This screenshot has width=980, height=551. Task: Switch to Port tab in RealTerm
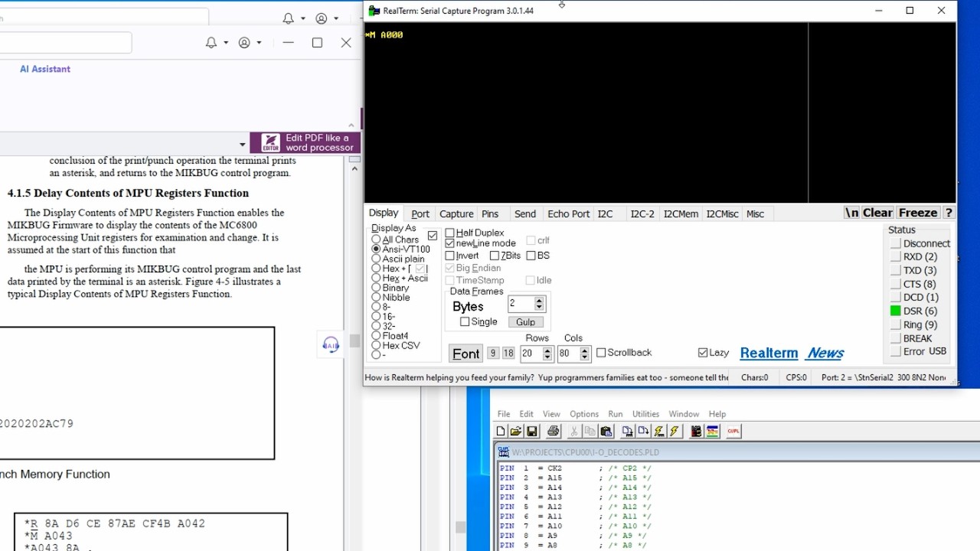click(x=420, y=214)
